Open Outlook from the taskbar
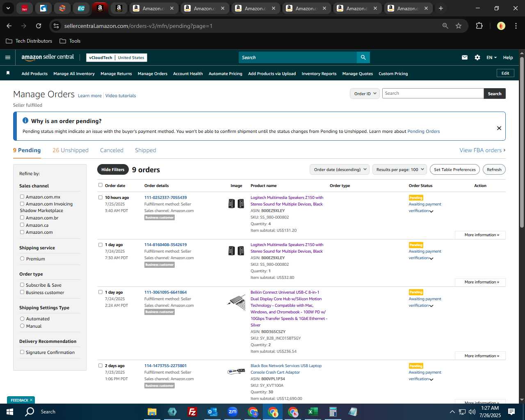The width and height of the screenshot is (525, 420). pyautogui.click(x=212, y=412)
